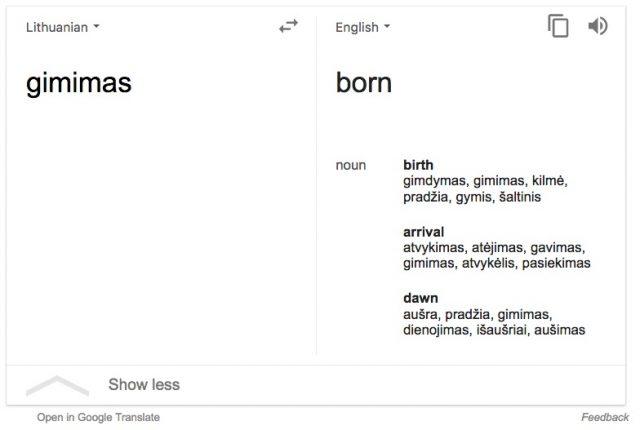Screen dimensions: 640x430
Task: Choose the "dawn" noun translation
Action: pyautogui.click(x=421, y=298)
